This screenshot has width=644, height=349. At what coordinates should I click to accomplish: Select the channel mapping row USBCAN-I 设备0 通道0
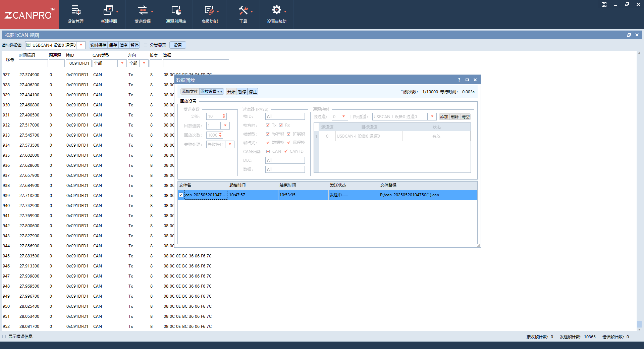pyautogui.click(x=392, y=136)
